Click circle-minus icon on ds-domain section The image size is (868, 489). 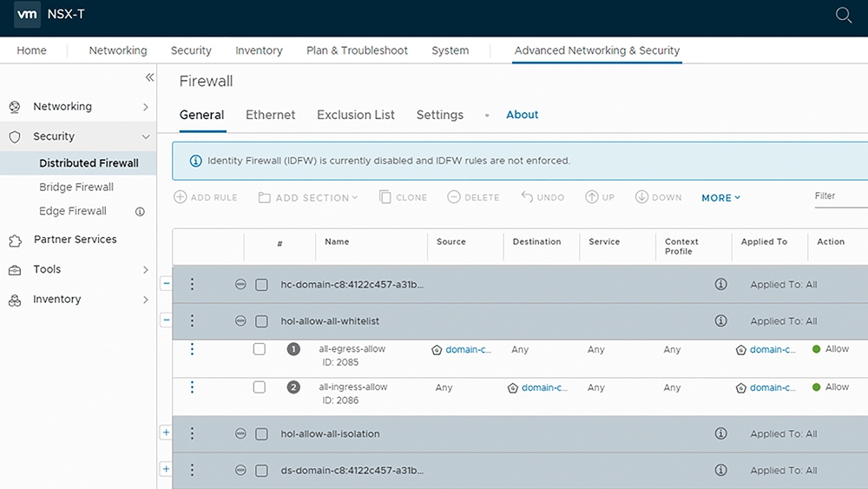tap(240, 470)
